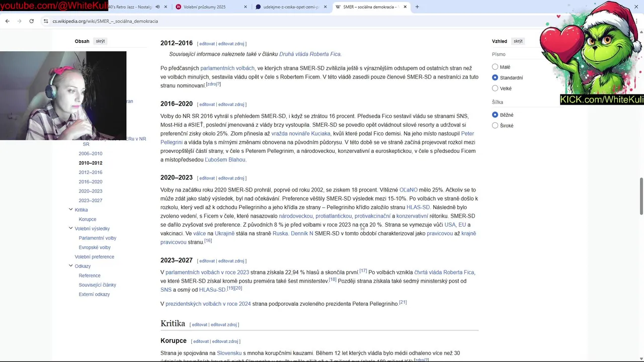
Task: Open Denník N link
Action: [x=302, y=234]
